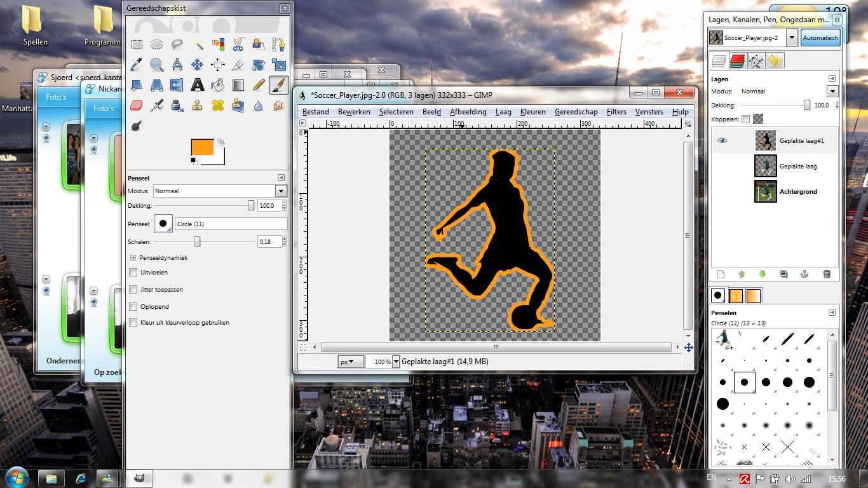Image resolution: width=868 pixels, height=488 pixels.
Task: Select the Rotate tool
Action: (x=259, y=65)
